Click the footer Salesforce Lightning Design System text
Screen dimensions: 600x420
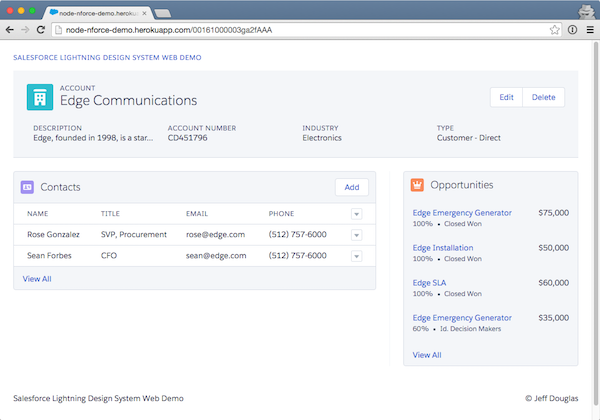point(98,398)
